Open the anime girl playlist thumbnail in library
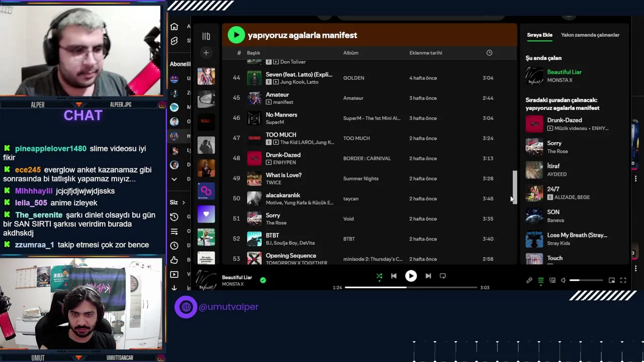The image size is (644, 362). coord(206,76)
